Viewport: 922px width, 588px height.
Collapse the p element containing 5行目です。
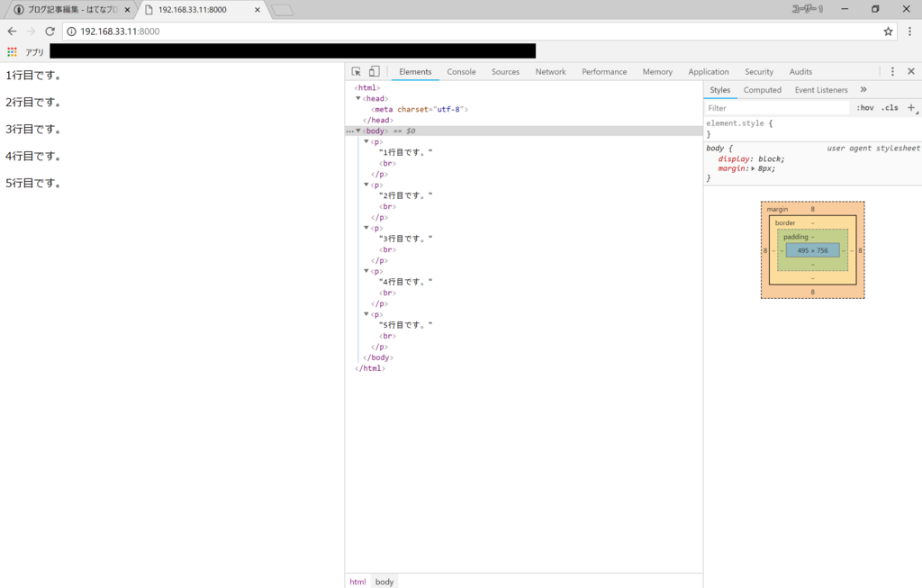tap(366, 314)
